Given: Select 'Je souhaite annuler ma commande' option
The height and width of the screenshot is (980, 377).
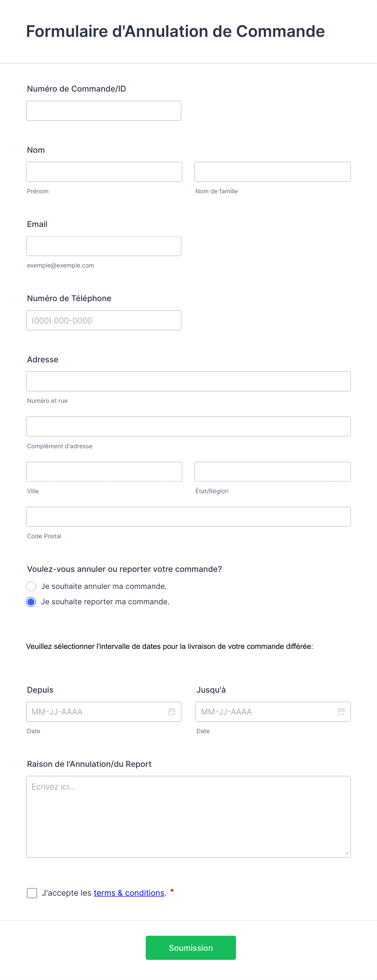Looking at the screenshot, I should tap(31, 586).
